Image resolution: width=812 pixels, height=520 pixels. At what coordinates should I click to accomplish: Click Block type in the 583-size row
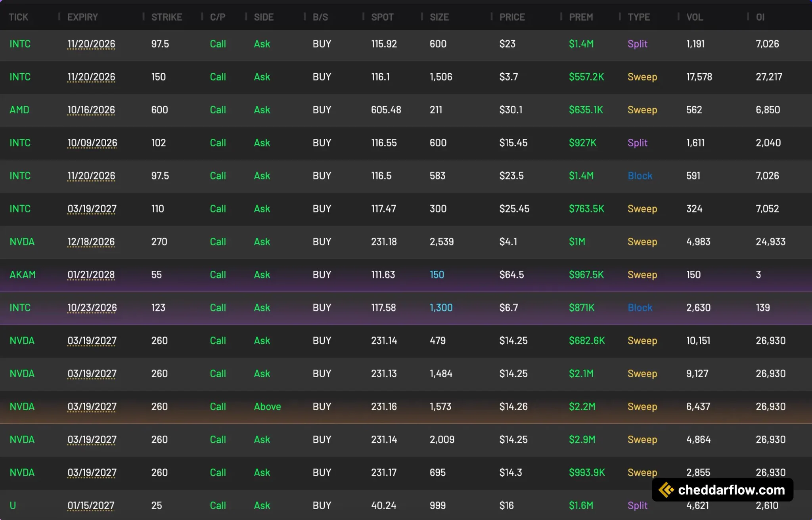click(640, 176)
